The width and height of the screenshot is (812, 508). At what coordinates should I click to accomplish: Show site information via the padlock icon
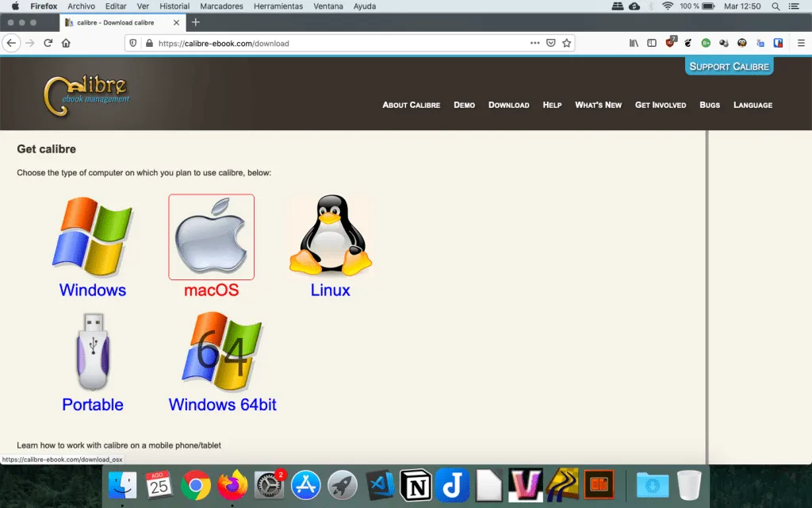pos(149,43)
